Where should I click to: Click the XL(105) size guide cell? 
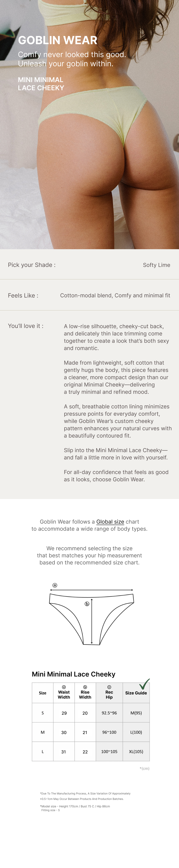coord(136,751)
